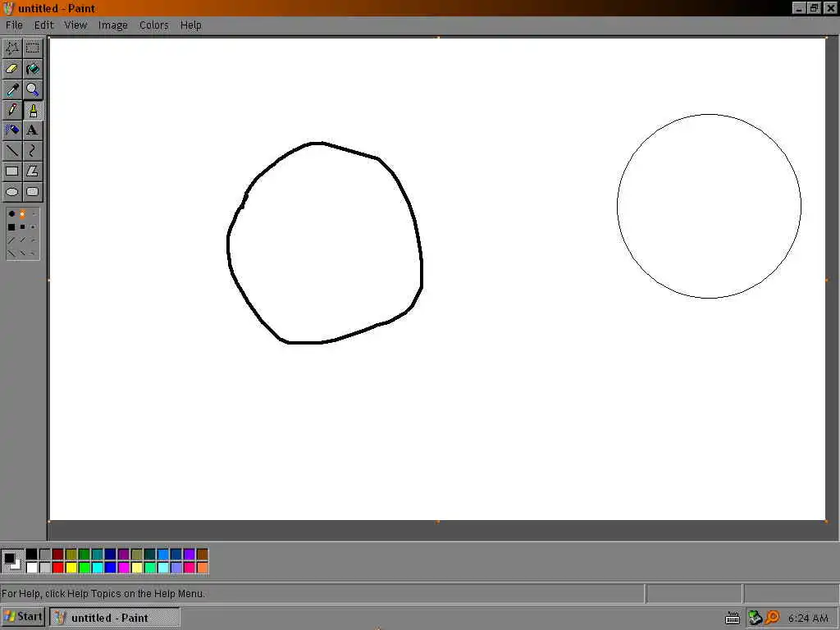Choose the Rectangle shape tool

coord(12,171)
